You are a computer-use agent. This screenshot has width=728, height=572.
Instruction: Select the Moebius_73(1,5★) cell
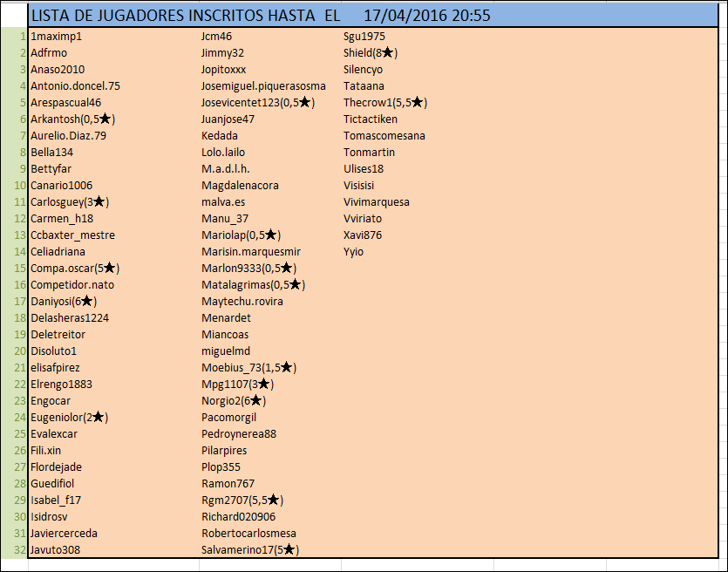click(249, 367)
